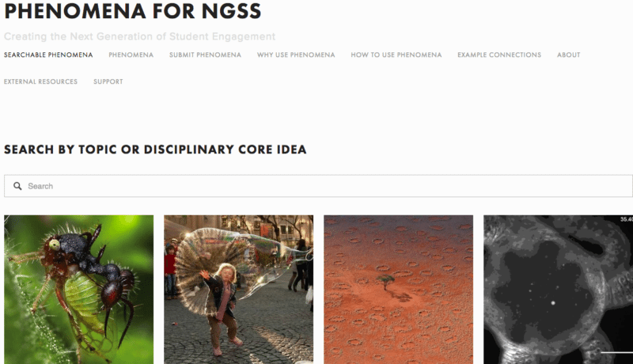Click the lone tree in the desert photo
Screen dimensions: 633x364
385,281
